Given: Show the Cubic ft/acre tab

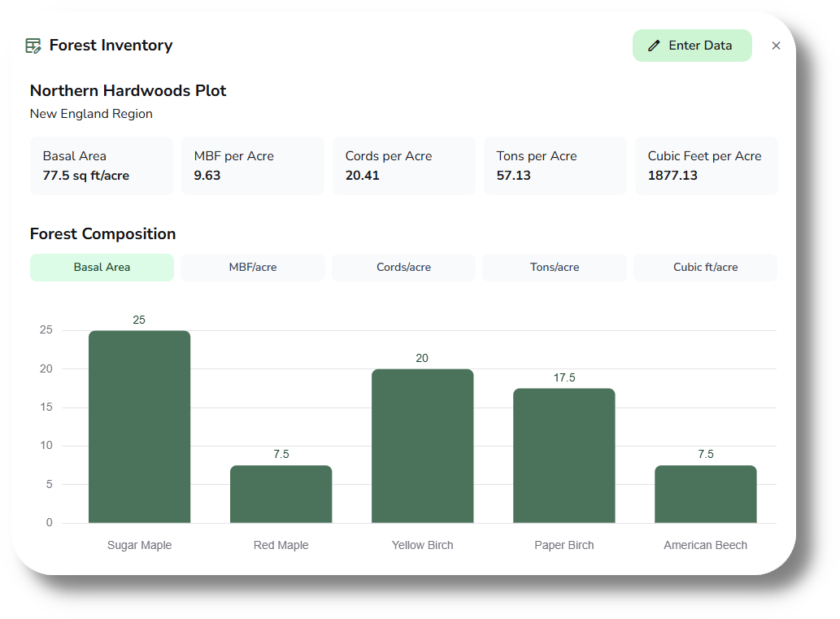Looking at the screenshot, I should tap(705, 267).
